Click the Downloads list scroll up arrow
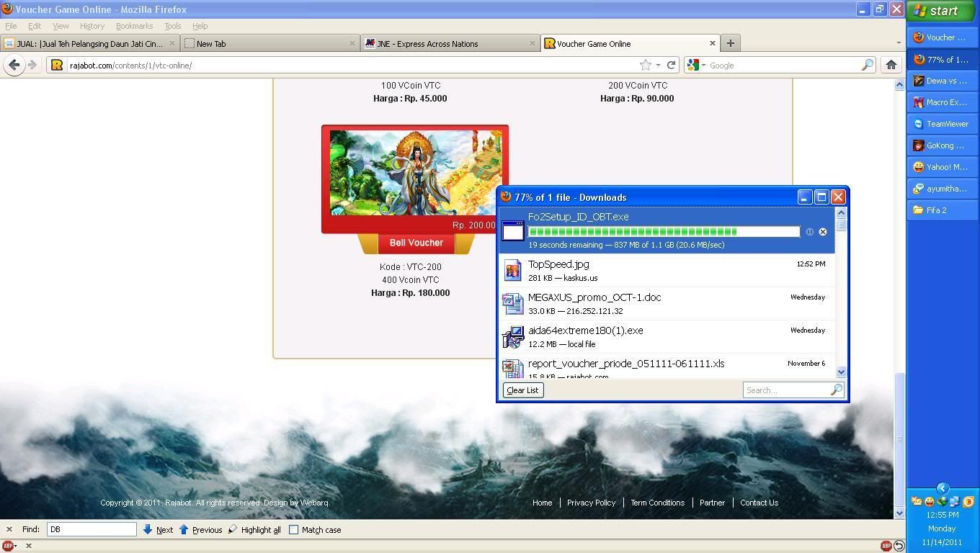 (x=841, y=212)
